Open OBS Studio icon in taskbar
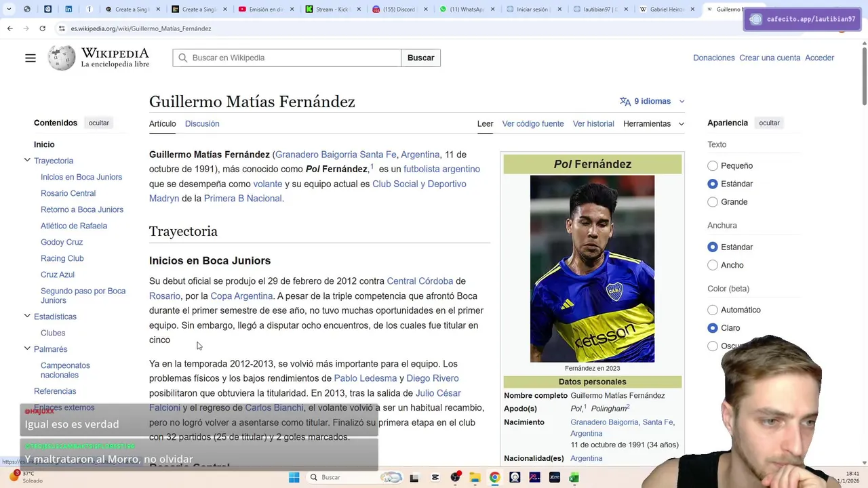 455,477
